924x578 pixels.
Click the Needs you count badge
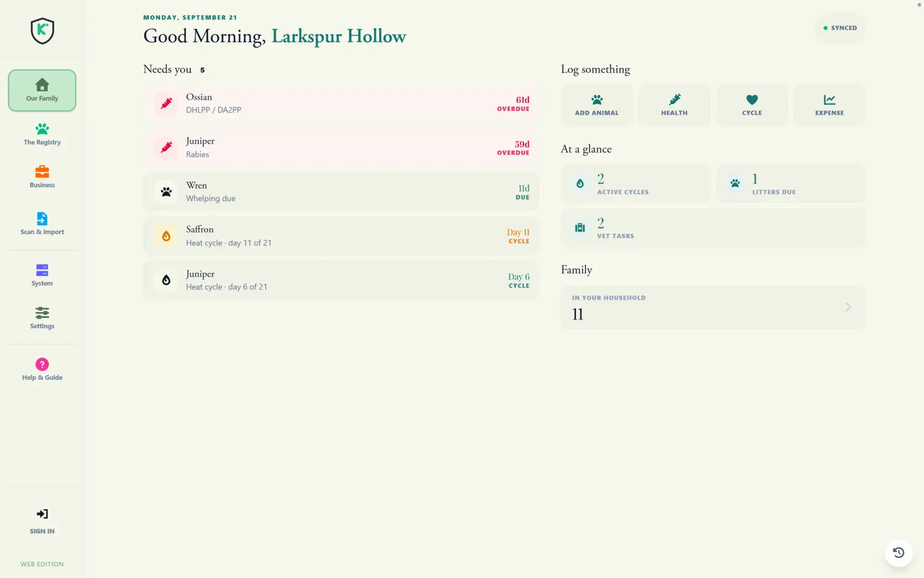[202, 70]
